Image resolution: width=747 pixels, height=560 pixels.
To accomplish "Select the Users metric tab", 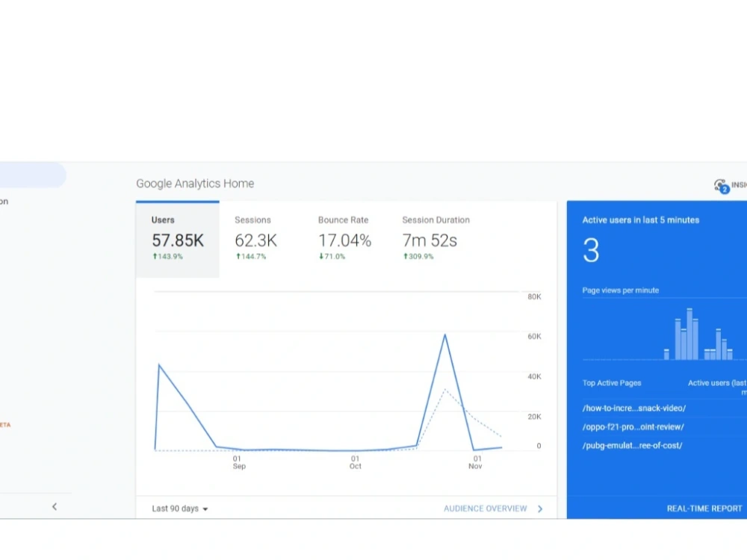I will tap(177, 239).
